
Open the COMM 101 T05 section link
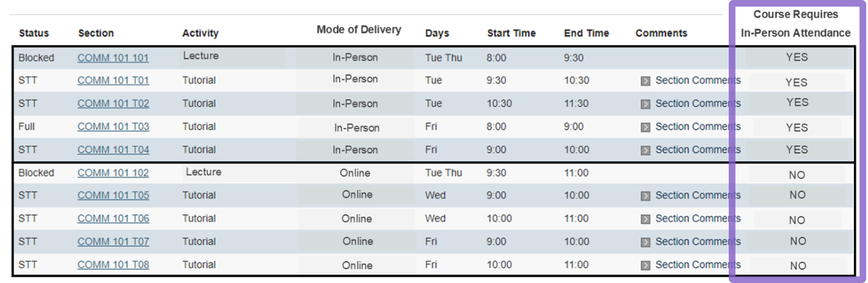coord(113,195)
